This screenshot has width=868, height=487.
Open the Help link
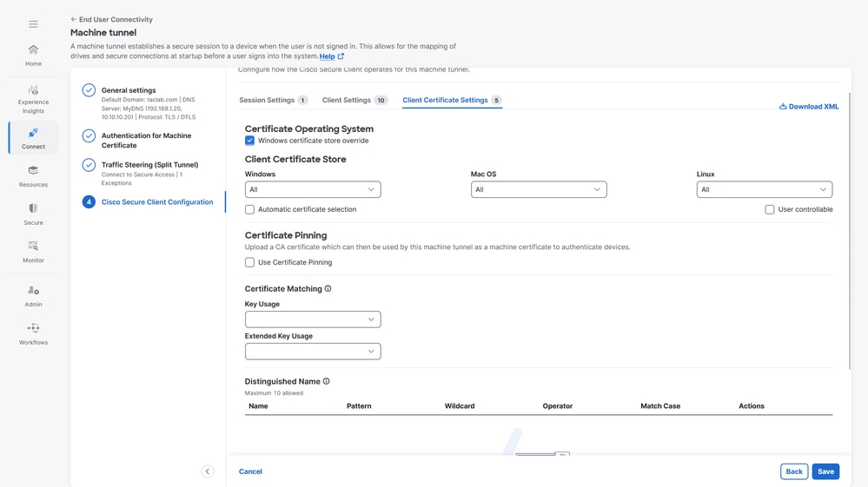tap(328, 56)
